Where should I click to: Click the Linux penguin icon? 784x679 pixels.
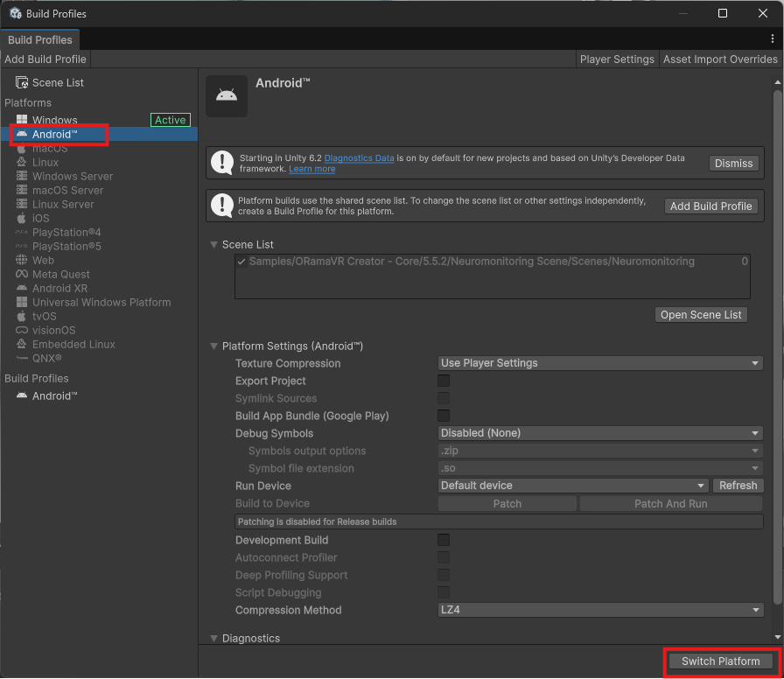pos(22,162)
